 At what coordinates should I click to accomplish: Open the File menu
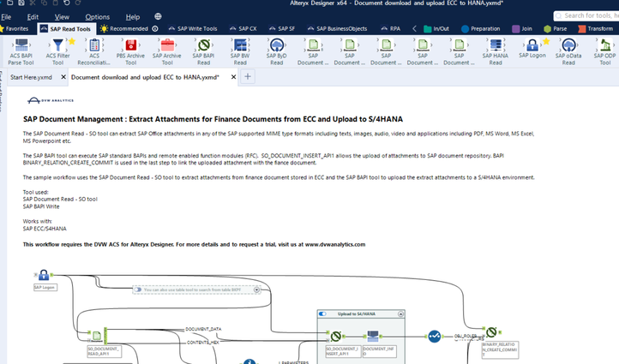pos(6,17)
